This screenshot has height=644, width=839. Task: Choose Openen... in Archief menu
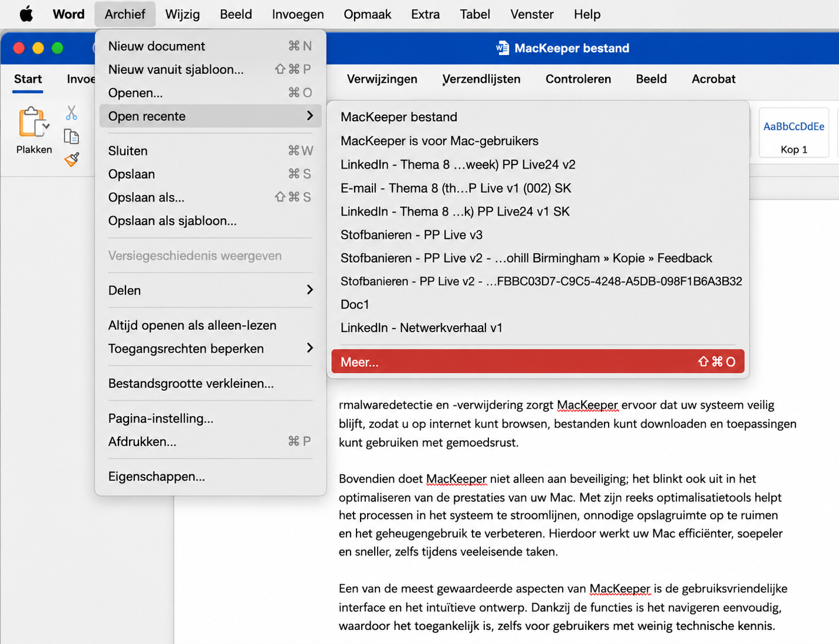[x=210, y=93]
